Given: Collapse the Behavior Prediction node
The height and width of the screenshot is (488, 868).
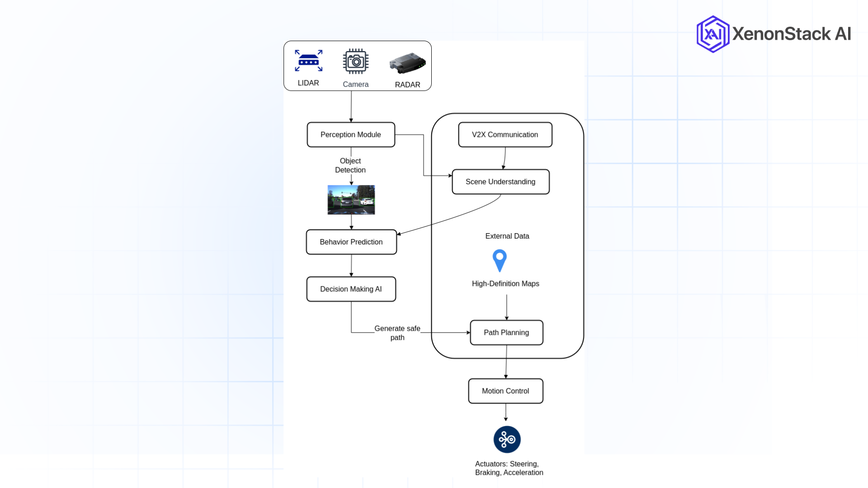Looking at the screenshot, I should click(x=351, y=242).
